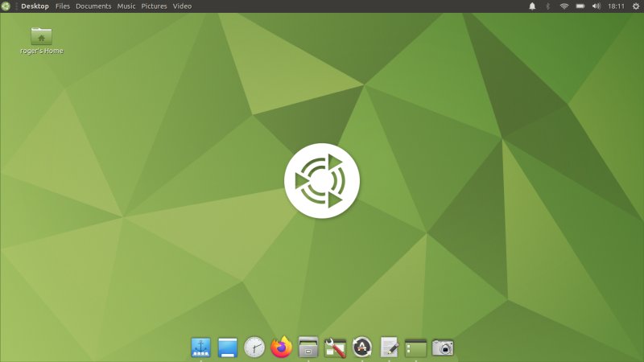The height and width of the screenshot is (362, 644).
Task: Click the blue desktop window icon in the dock
Action: [x=228, y=348]
